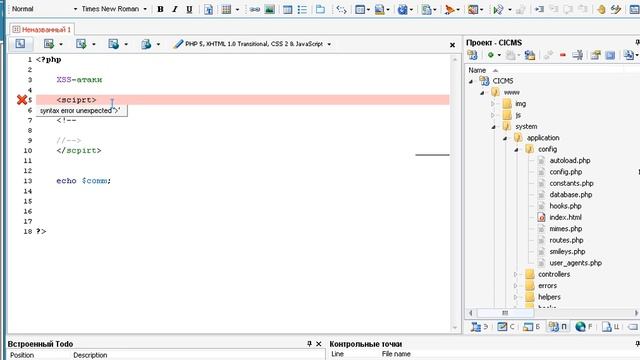Expand the controllers folder
The image size is (640, 360).
coord(516,274)
